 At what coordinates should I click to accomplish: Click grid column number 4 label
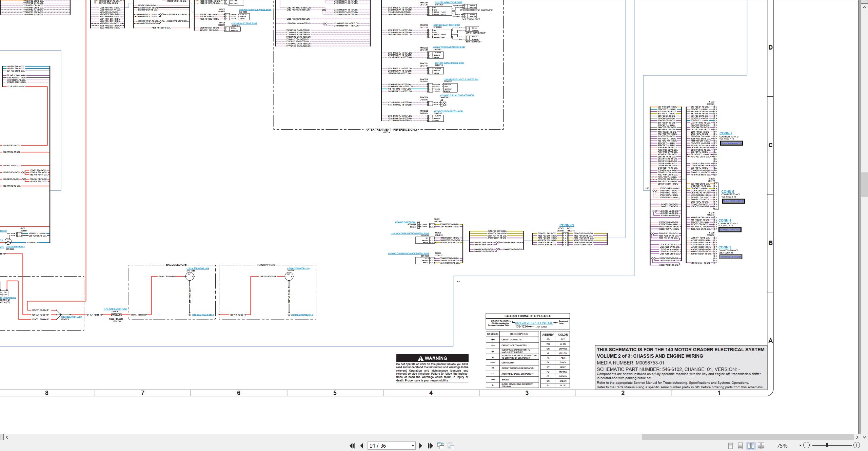coord(431,393)
